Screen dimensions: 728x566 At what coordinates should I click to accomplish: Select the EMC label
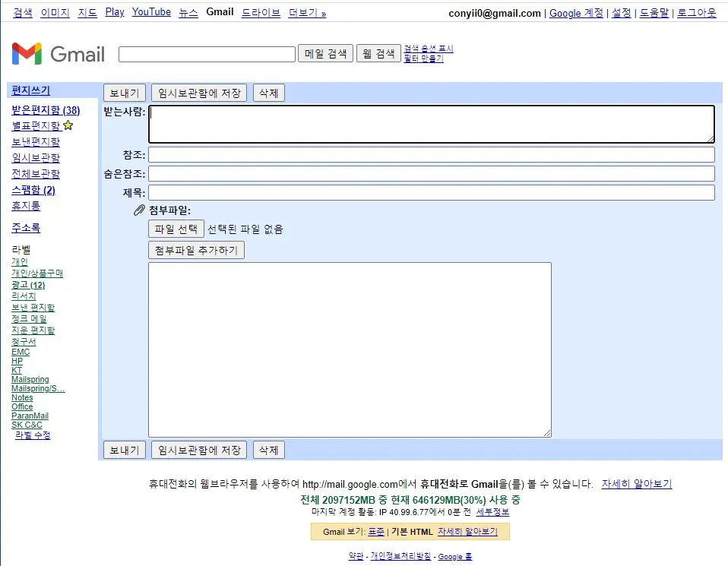point(21,352)
